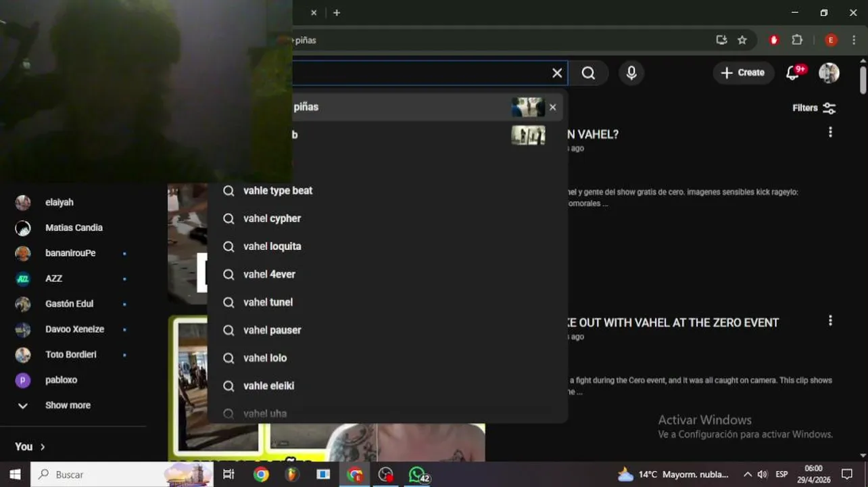Open options for 'ZERO EVENT' video
This screenshot has height=487, width=868.
pyautogui.click(x=830, y=321)
